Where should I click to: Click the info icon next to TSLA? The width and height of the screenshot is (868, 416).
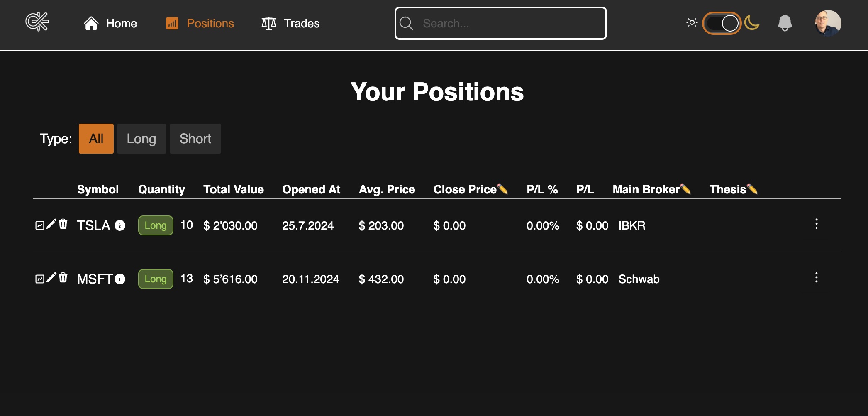click(x=120, y=226)
